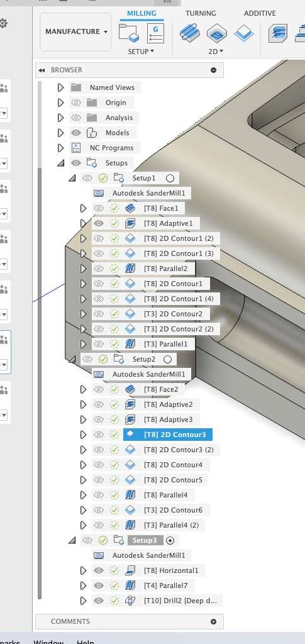Image resolution: width=305 pixels, height=644 pixels.
Task: Add a comment with plus button
Action: pyautogui.click(x=213, y=621)
